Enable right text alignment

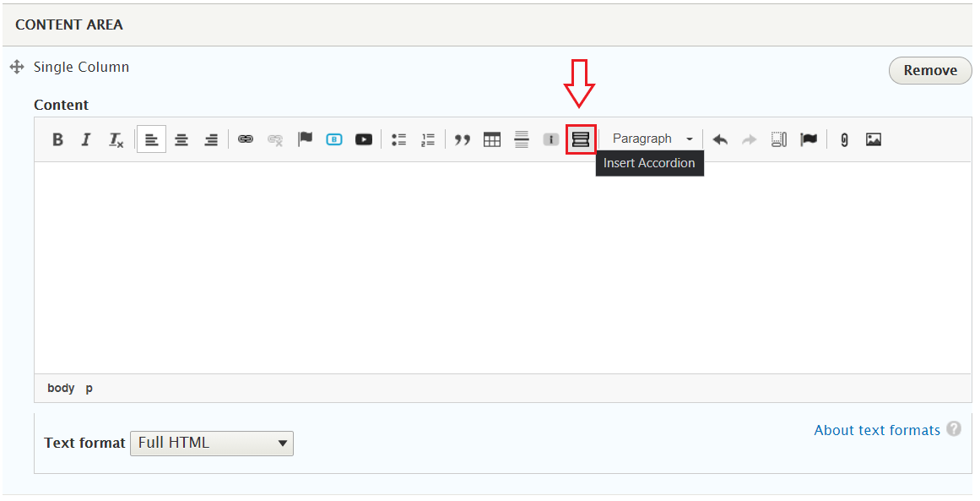(211, 139)
